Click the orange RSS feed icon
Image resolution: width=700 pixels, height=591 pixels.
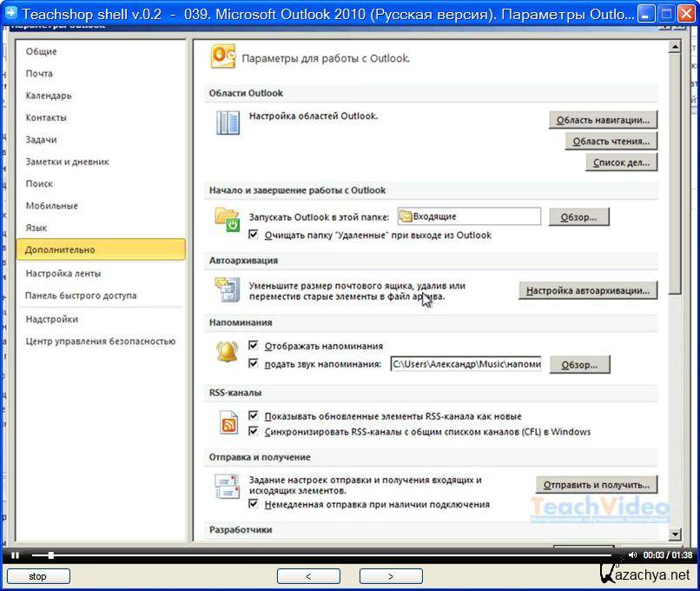coord(228,423)
